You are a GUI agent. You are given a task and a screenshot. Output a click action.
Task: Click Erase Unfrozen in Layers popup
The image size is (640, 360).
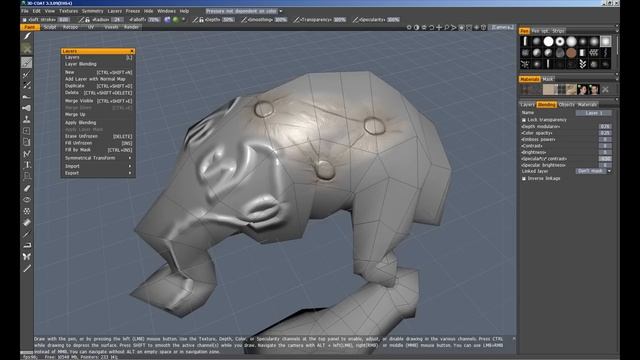click(x=98, y=136)
